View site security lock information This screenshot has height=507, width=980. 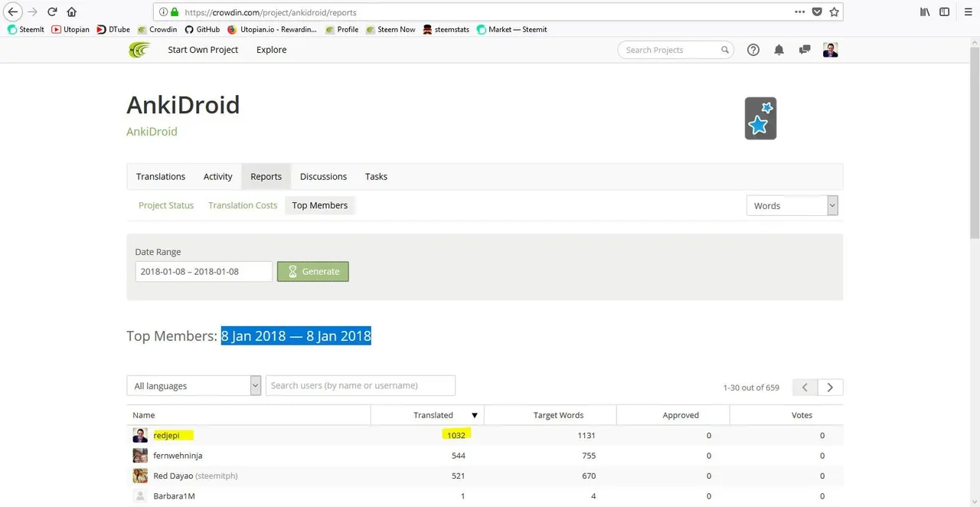point(175,12)
